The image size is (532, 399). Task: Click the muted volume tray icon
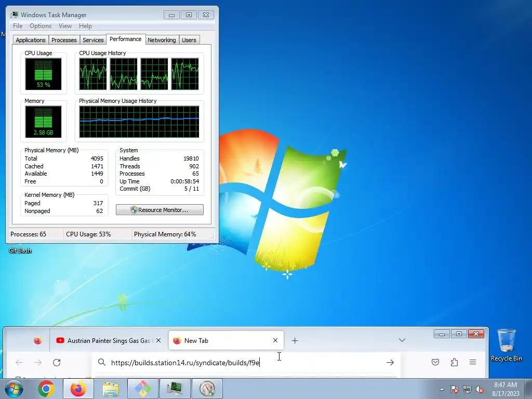(x=480, y=390)
